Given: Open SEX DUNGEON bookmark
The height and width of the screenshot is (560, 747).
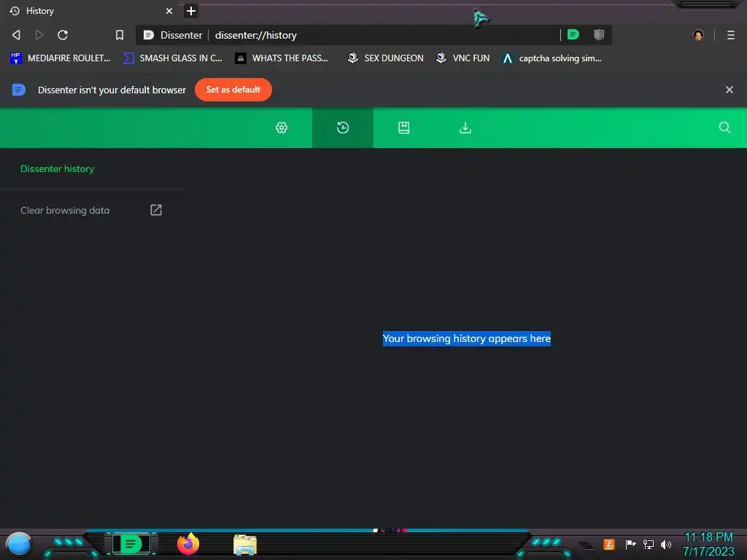Looking at the screenshot, I should (385, 58).
